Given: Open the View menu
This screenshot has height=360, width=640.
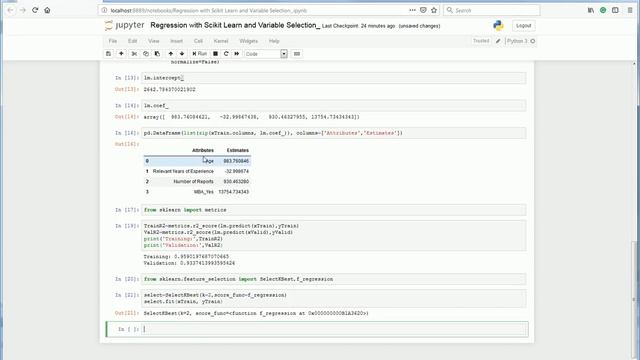Looking at the screenshot, I should [x=153, y=41].
